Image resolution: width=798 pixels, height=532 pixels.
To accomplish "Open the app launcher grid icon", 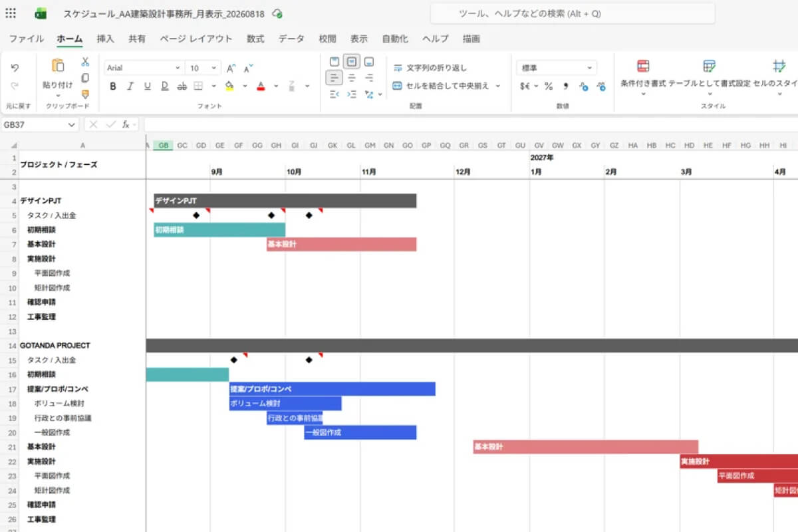I will [x=11, y=13].
